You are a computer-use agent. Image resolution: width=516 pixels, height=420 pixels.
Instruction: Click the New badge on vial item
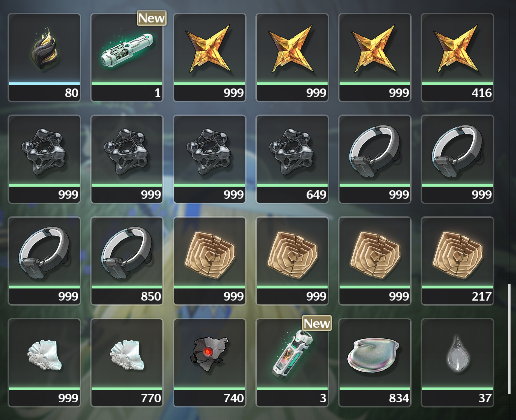[317, 323]
